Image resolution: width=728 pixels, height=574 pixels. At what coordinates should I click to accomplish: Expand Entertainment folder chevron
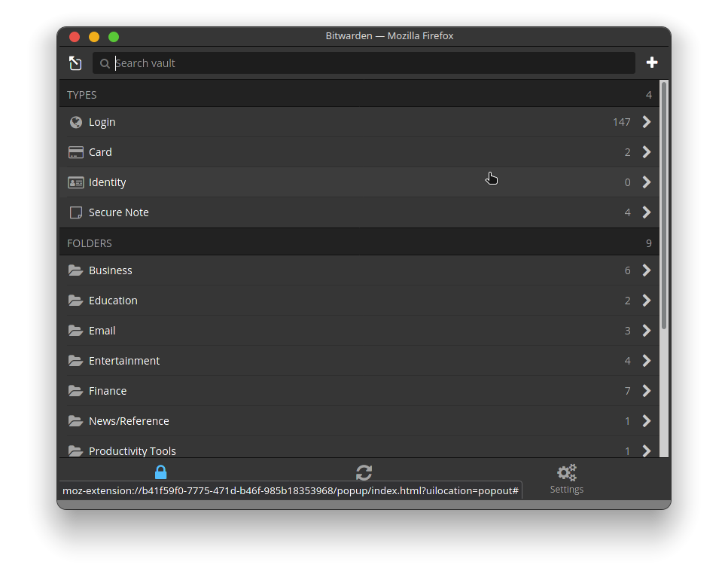pyautogui.click(x=647, y=361)
